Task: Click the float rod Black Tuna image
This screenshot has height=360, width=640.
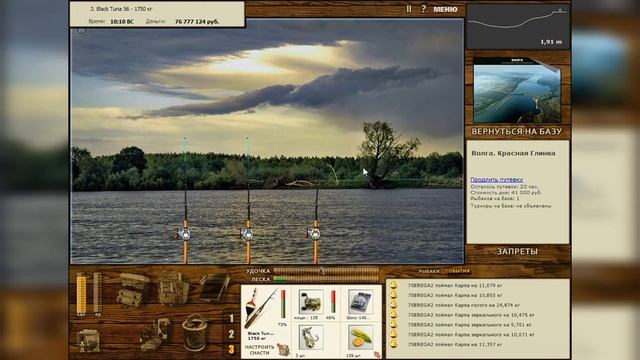Action: 260,309
